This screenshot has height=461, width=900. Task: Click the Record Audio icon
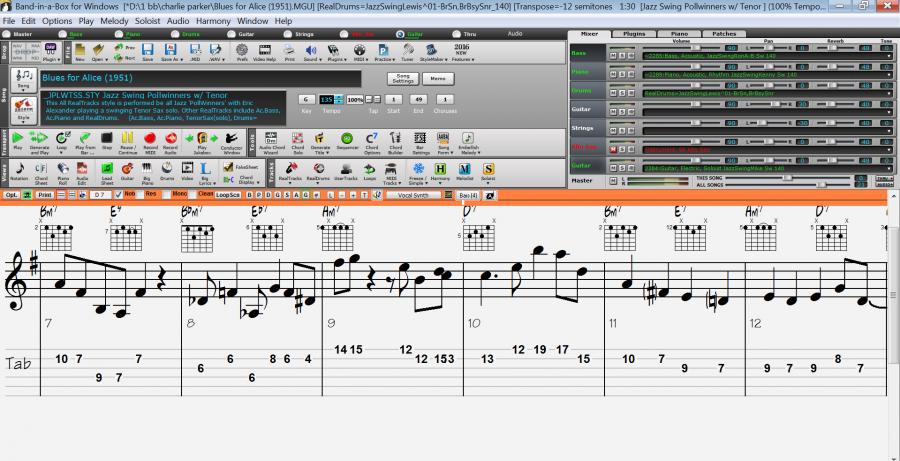[170, 141]
